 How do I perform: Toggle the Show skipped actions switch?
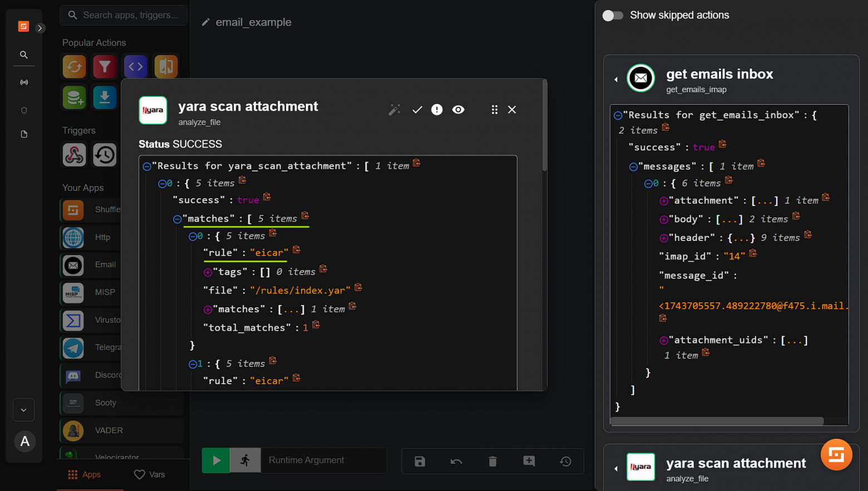click(x=613, y=16)
